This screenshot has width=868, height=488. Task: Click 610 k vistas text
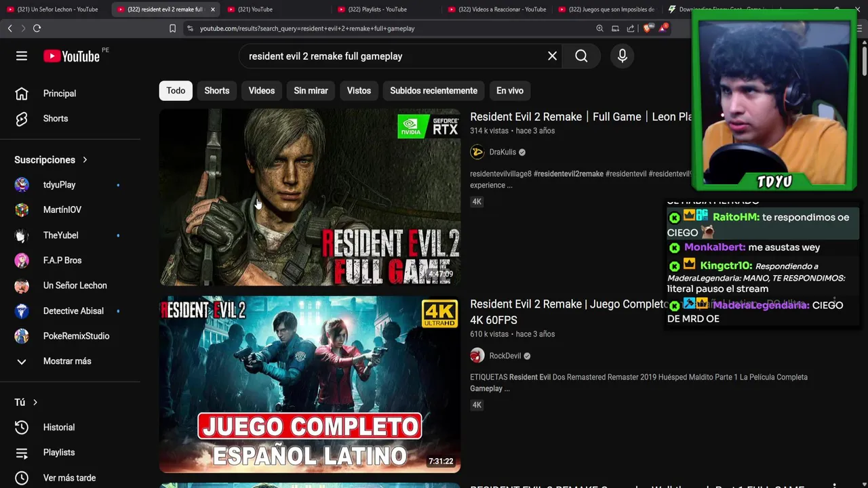click(489, 334)
